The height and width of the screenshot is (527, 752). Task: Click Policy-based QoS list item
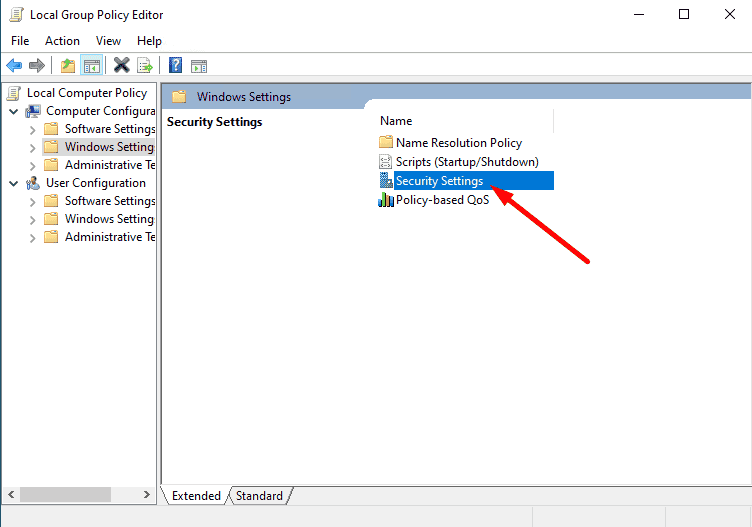[x=443, y=199]
